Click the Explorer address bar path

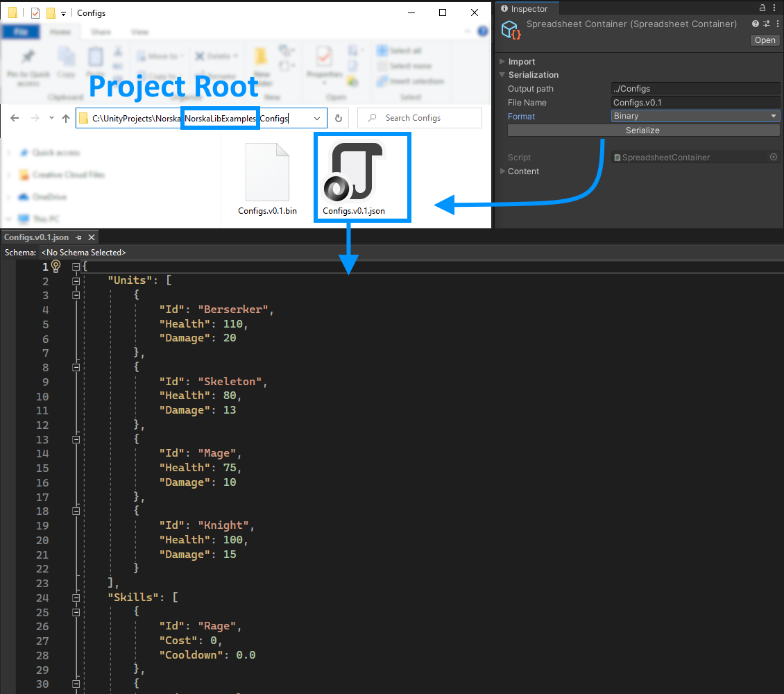pos(201,119)
